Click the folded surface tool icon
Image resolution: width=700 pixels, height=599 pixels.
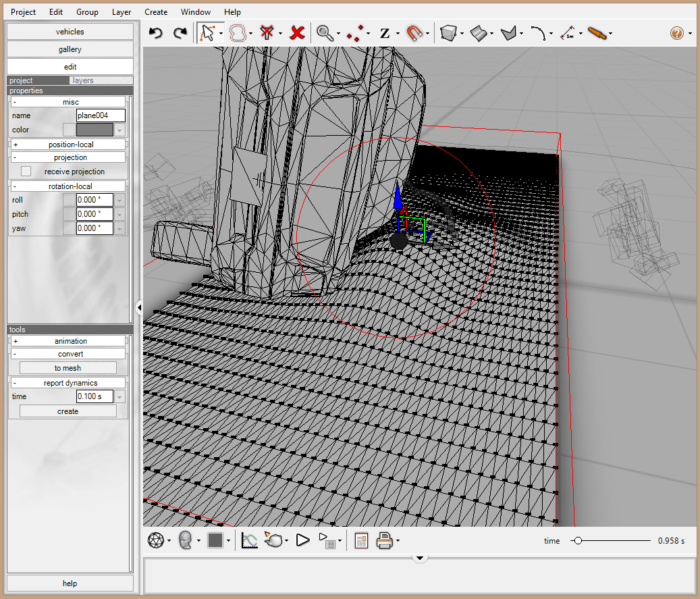[x=508, y=33]
